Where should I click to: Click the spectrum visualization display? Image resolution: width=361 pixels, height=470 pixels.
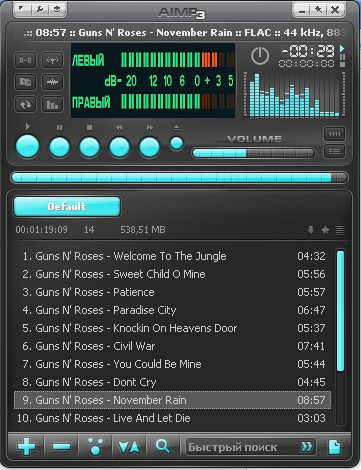click(294, 95)
